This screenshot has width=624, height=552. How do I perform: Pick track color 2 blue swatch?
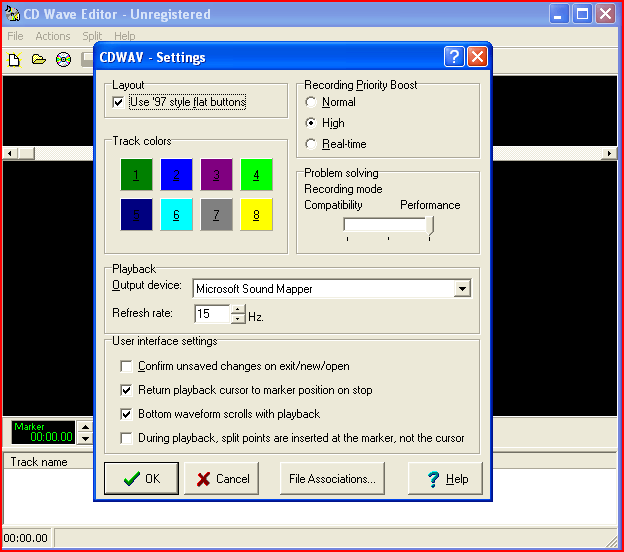(x=176, y=175)
